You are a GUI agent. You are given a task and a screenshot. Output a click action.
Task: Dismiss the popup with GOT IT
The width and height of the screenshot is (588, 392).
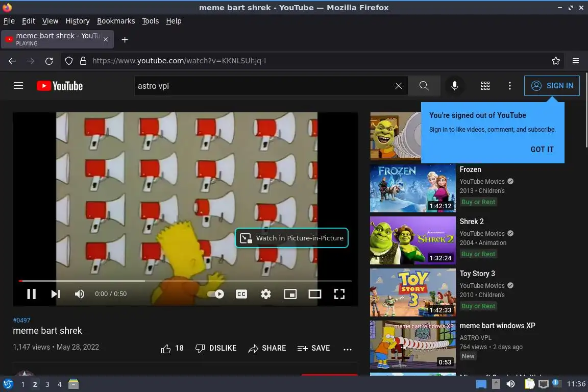tap(542, 150)
